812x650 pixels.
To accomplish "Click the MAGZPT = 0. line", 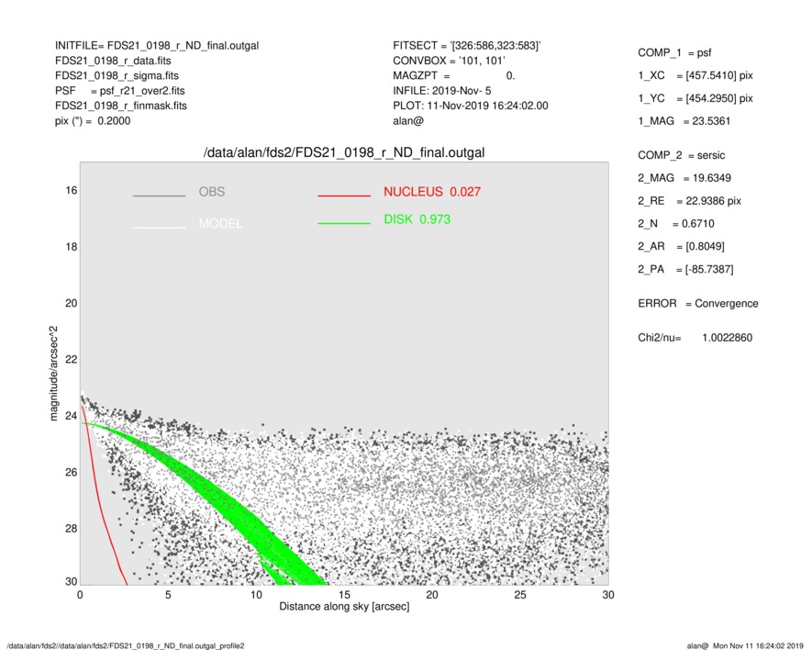I will tap(453, 75).
